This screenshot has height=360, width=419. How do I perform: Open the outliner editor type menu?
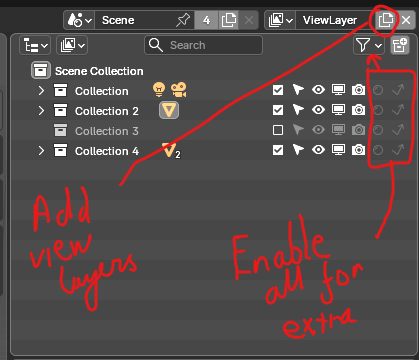pyautogui.click(x=35, y=45)
